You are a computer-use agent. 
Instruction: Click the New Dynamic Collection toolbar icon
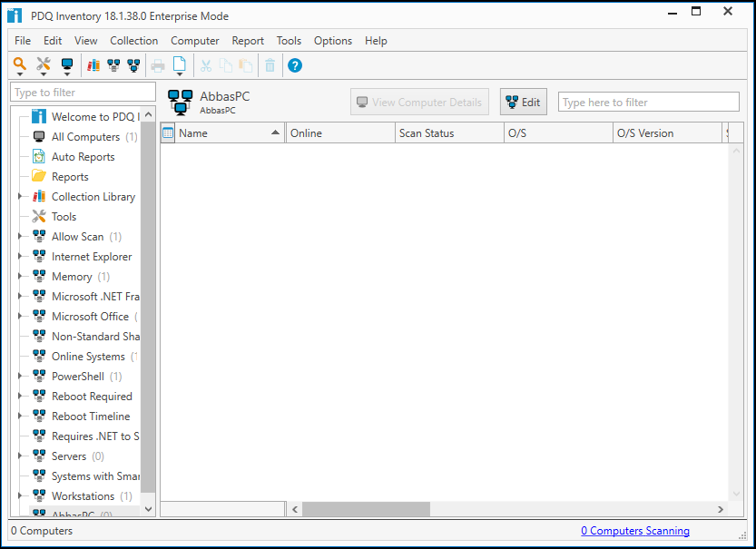(x=113, y=65)
